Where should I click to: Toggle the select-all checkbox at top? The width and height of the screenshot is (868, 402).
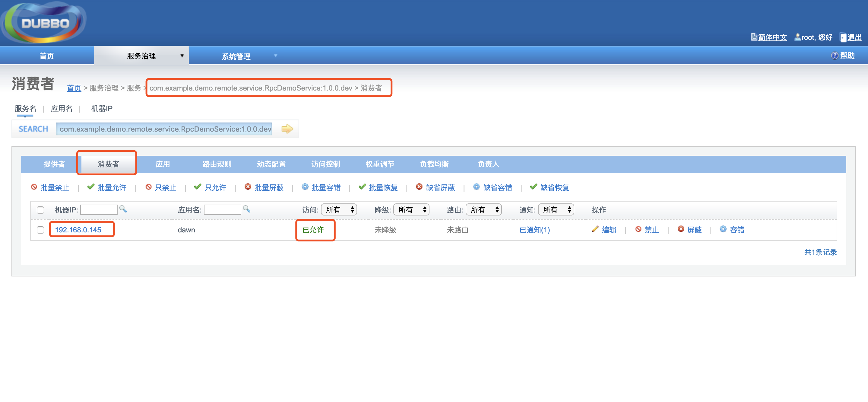point(40,209)
